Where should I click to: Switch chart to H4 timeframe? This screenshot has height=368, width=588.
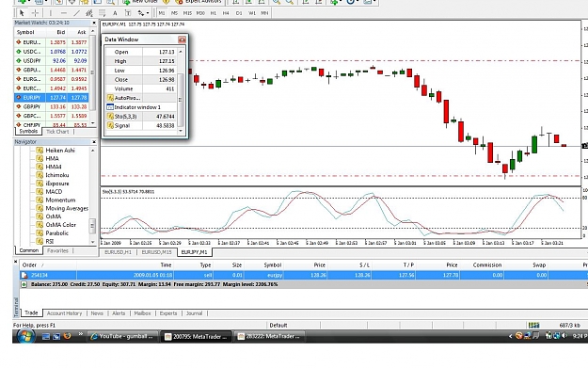click(226, 13)
